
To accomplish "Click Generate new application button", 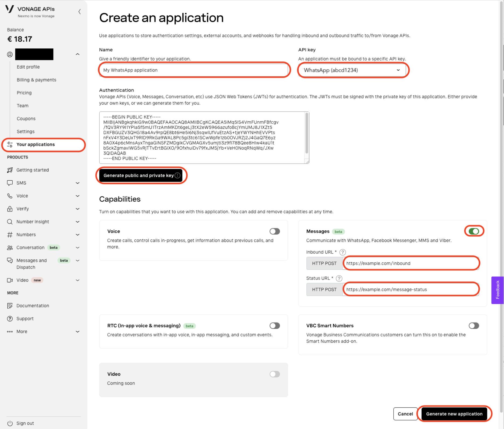I will click(454, 414).
